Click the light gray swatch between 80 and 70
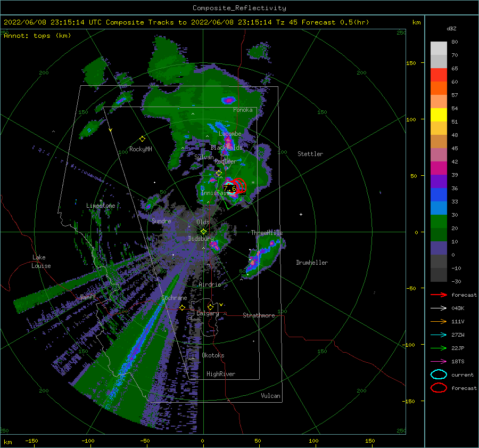The width and height of the screenshot is (479, 448). 439,48
